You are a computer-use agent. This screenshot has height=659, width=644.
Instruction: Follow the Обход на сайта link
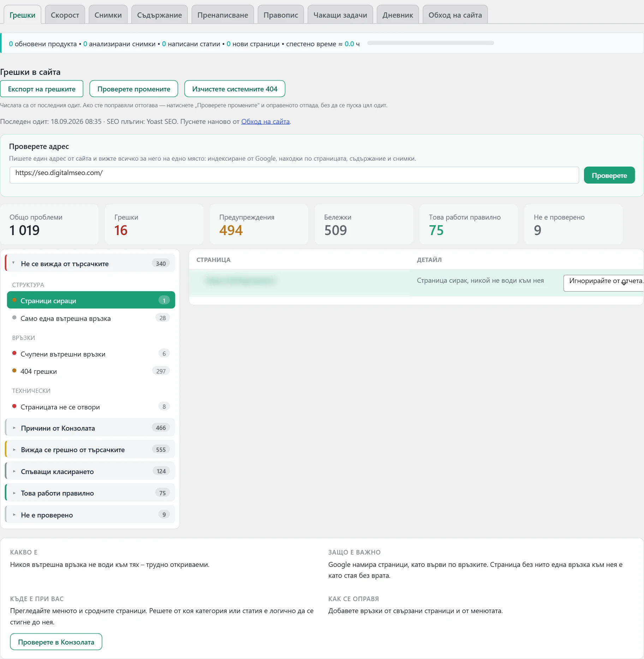266,121
